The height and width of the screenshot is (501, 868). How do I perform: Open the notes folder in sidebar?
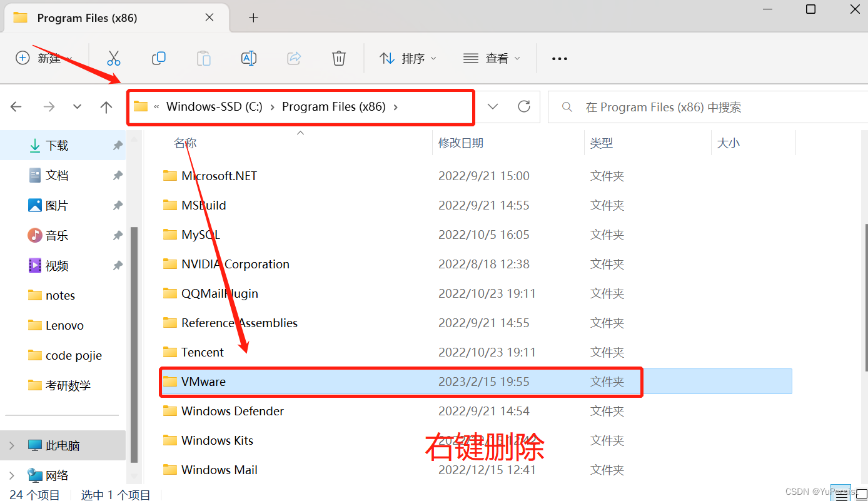click(x=60, y=295)
